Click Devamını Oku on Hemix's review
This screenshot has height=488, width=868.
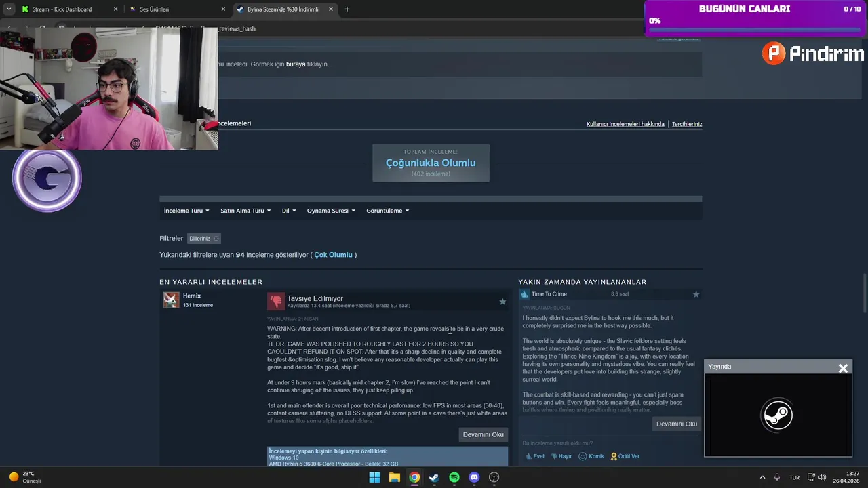483,434
